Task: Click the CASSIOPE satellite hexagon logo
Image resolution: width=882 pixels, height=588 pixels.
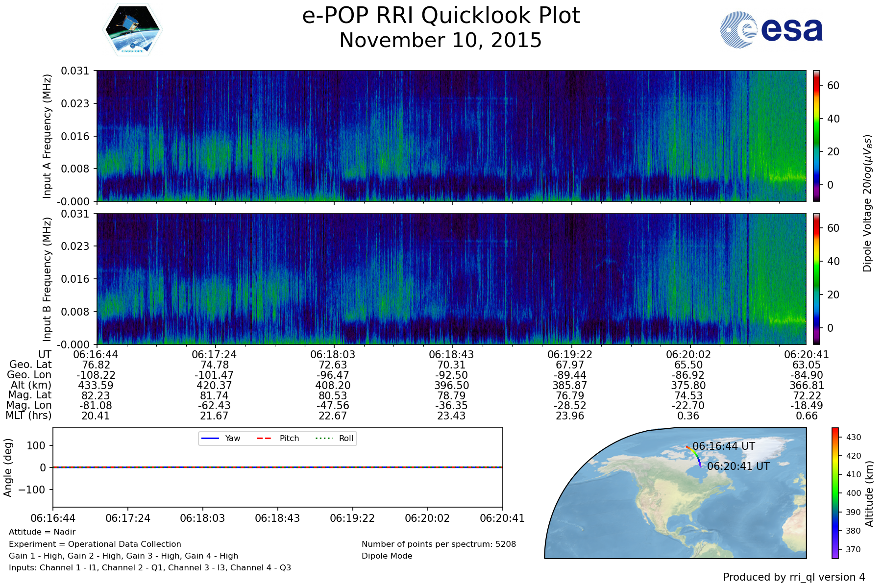Action: (x=132, y=29)
